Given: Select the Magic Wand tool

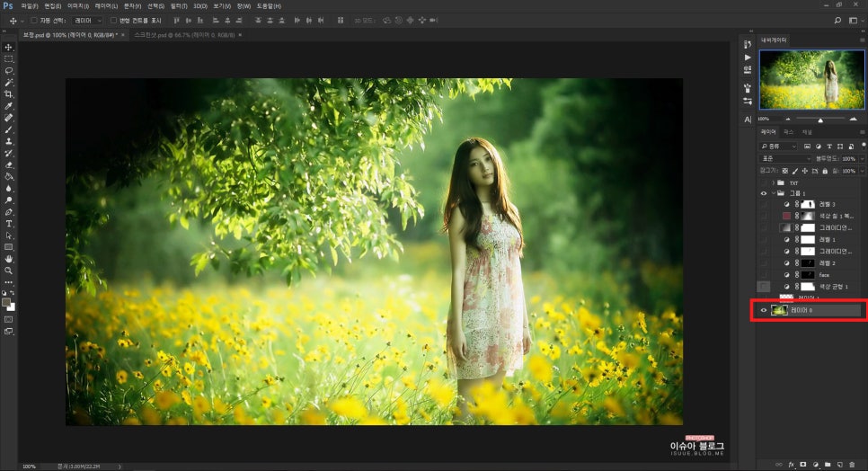Looking at the screenshot, I should [x=8, y=83].
